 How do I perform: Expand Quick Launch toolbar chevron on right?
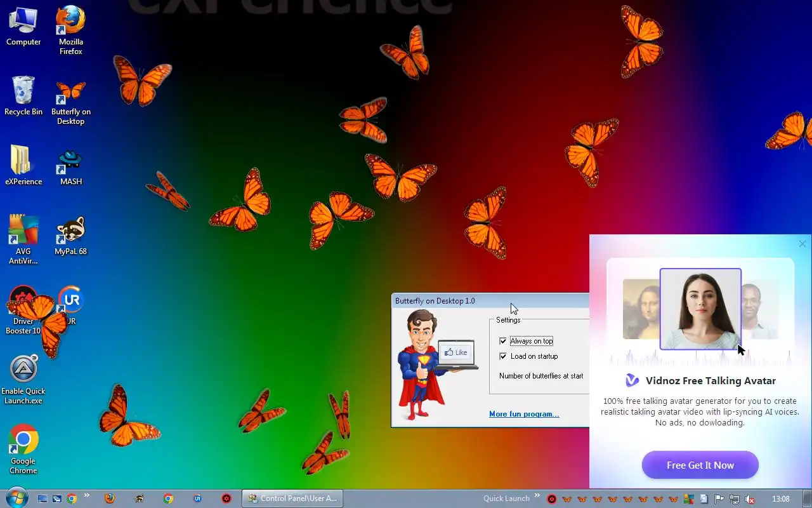(537, 496)
